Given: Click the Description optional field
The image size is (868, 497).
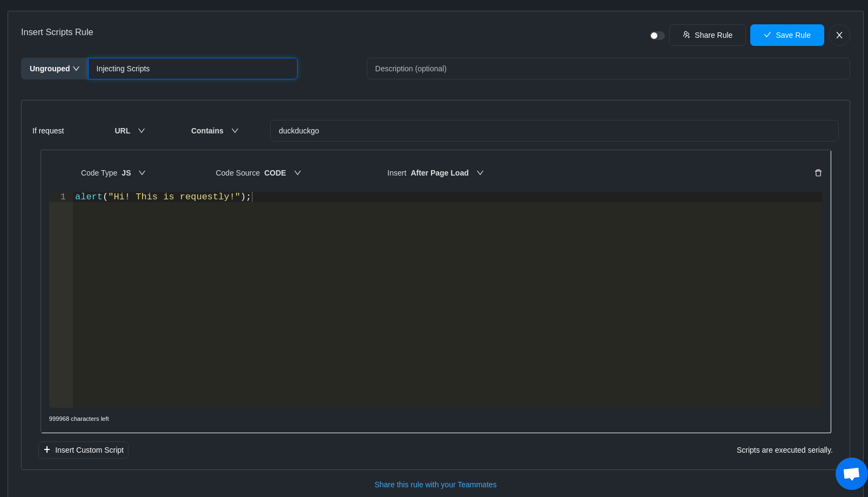Looking at the screenshot, I should (608, 69).
